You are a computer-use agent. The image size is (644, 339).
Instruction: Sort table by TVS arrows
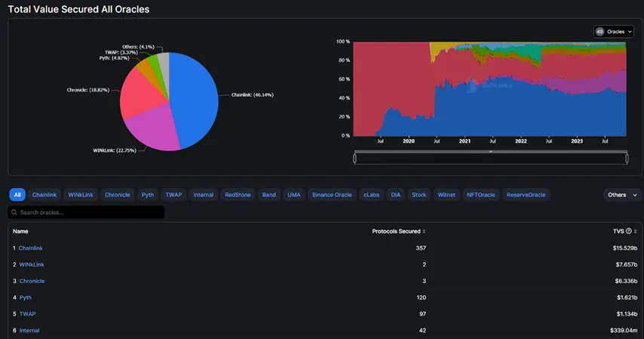(x=635, y=231)
